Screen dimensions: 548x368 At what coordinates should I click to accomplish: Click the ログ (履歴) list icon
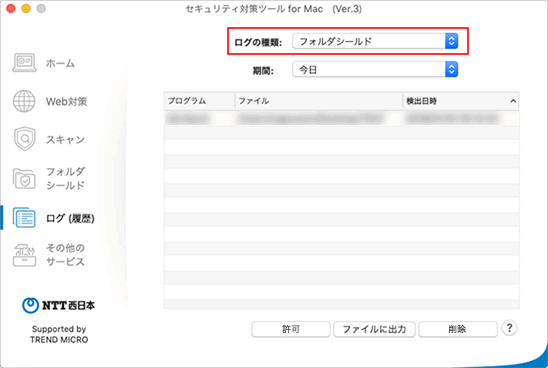click(x=24, y=217)
